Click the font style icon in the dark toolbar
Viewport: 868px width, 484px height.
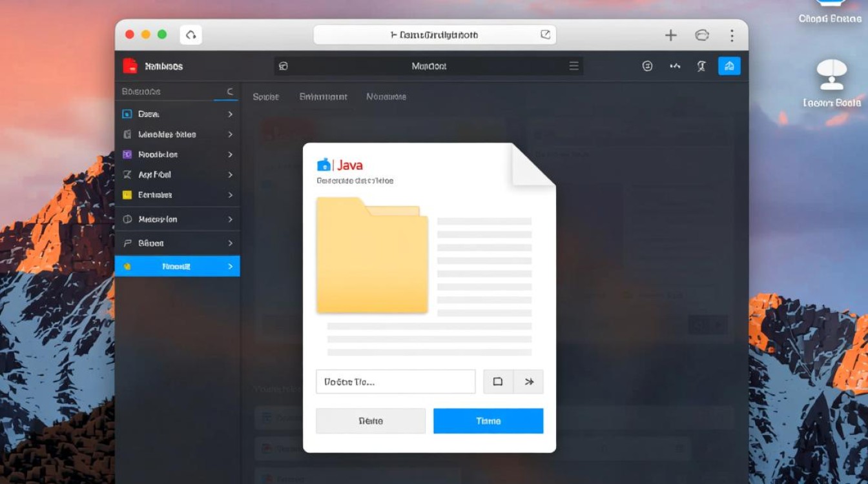(x=701, y=65)
